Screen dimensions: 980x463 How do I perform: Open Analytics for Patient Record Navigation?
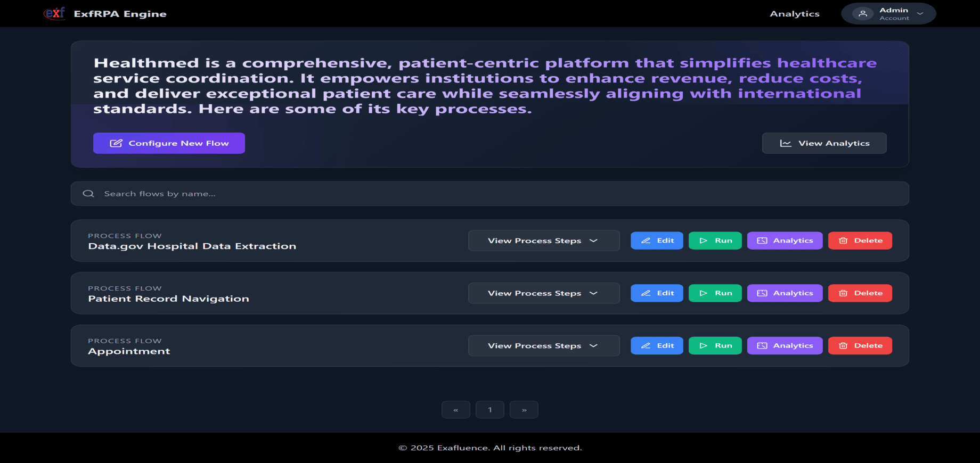785,293
